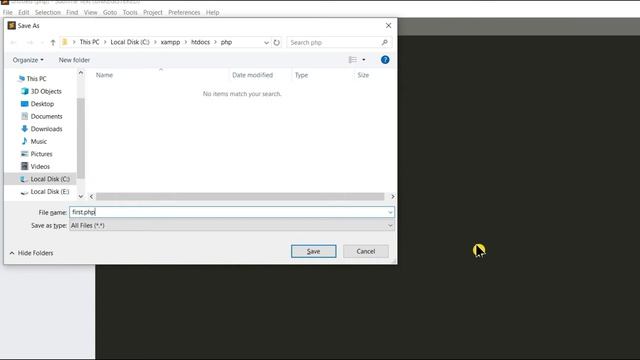
Task: Open the Goto menu
Action: pos(109,12)
